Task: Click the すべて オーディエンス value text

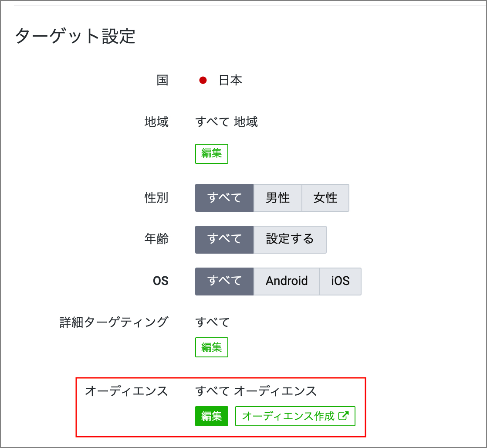Action: pos(256,391)
